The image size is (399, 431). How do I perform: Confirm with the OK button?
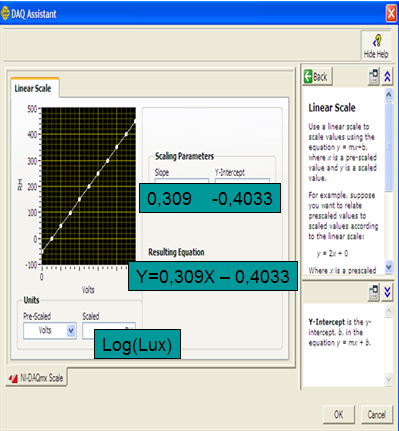339,414
